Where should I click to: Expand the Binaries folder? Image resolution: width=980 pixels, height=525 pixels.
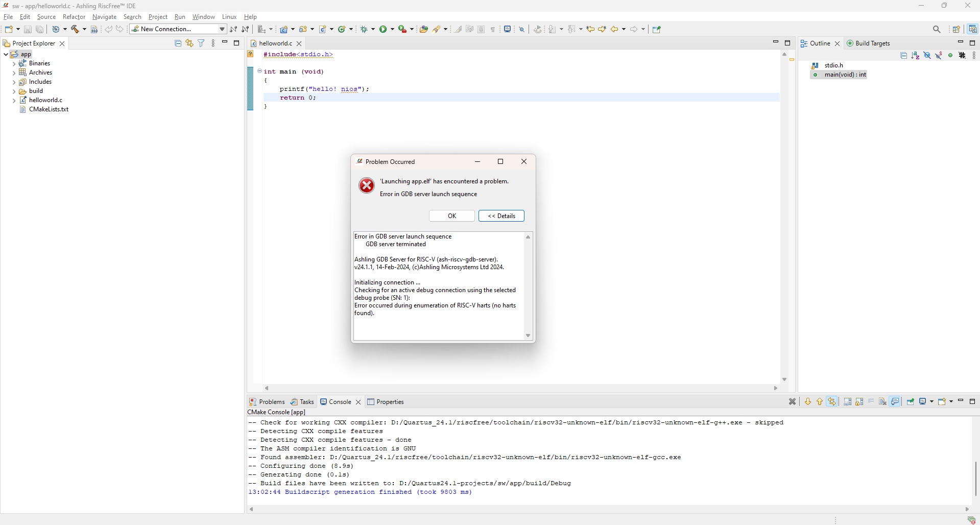14,64
